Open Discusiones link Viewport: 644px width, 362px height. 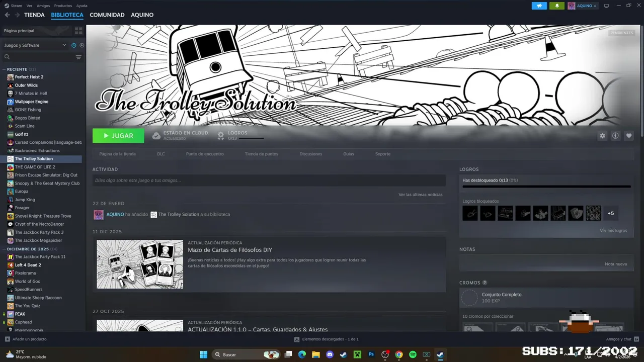point(310,154)
